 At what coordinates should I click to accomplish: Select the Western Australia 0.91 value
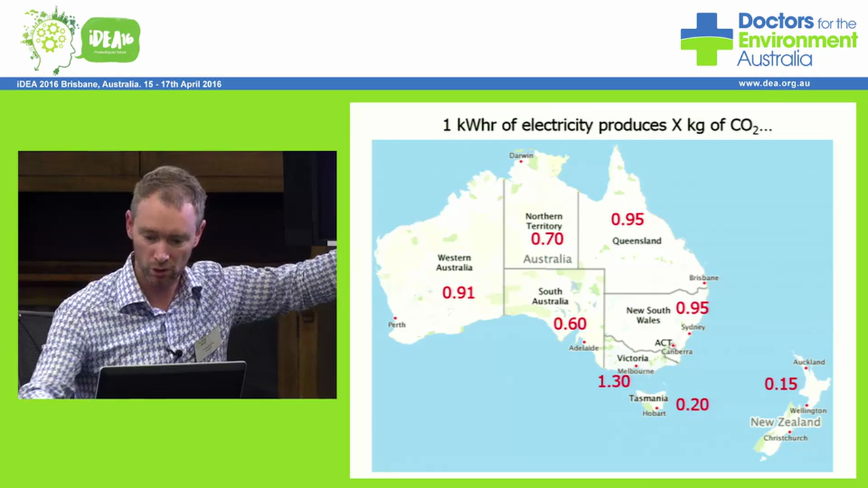(x=458, y=293)
